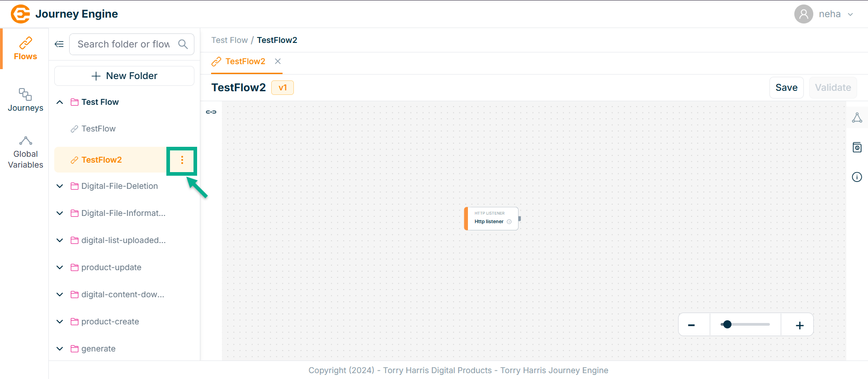Create a New Folder

pos(124,76)
